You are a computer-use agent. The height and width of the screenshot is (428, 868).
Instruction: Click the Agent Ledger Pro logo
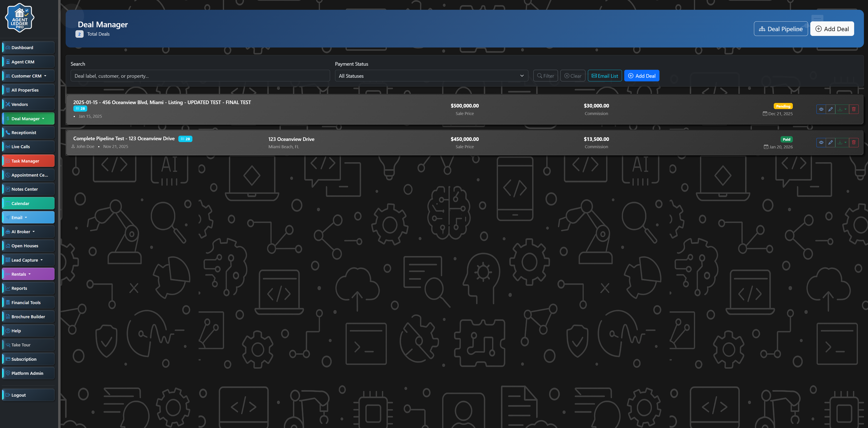[x=20, y=18]
